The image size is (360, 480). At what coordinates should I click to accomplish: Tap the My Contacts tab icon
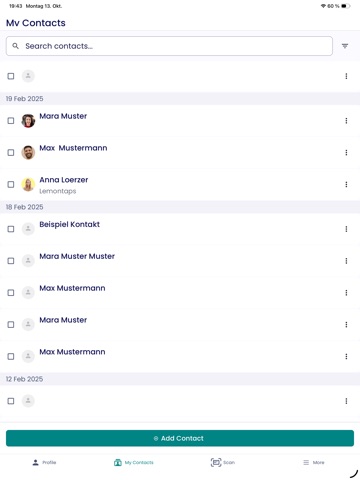(118, 462)
